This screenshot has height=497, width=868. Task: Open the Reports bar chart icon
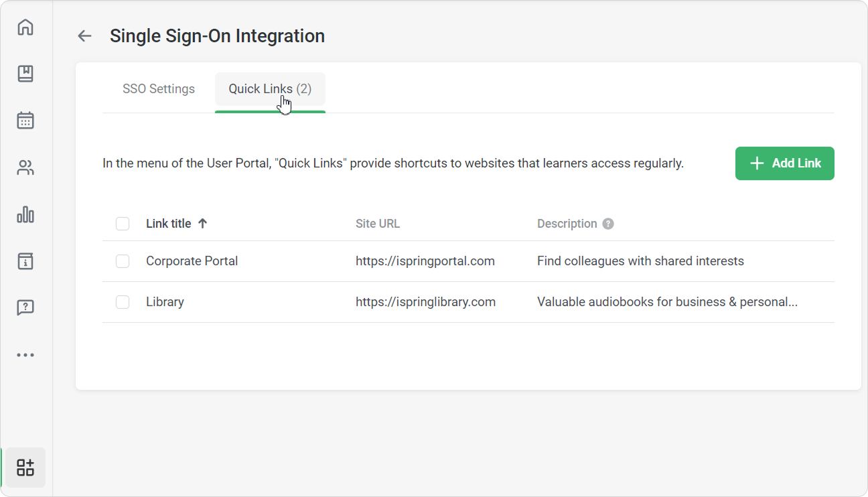point(25,214)
